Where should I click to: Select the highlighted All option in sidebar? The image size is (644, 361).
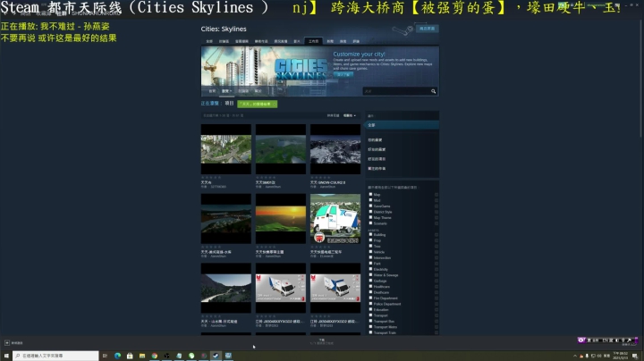pyautogui.click(x=402, y=125)
